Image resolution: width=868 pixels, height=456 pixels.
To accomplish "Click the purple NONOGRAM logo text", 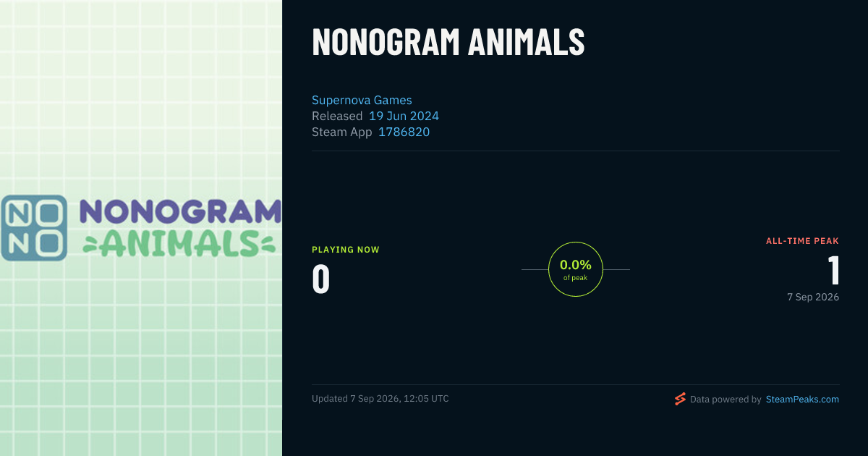I will pos(179,211).
